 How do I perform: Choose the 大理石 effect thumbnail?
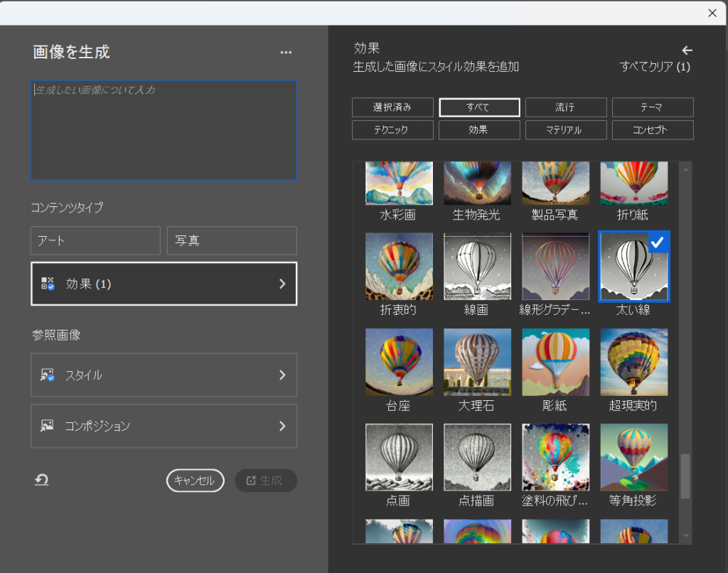pos(477,363)
